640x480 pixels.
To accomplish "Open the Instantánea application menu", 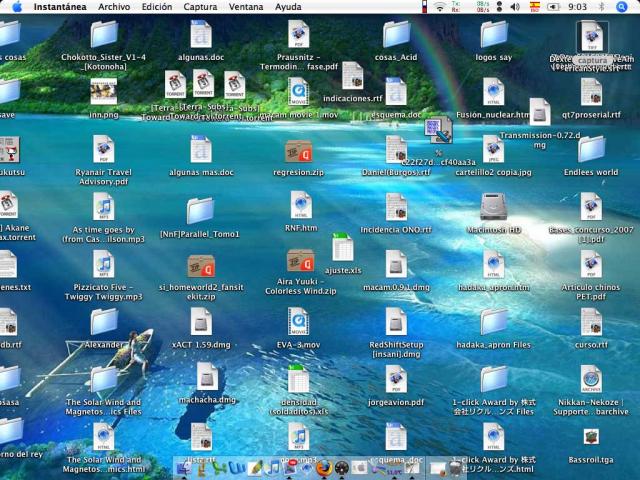I will point(60,7).
